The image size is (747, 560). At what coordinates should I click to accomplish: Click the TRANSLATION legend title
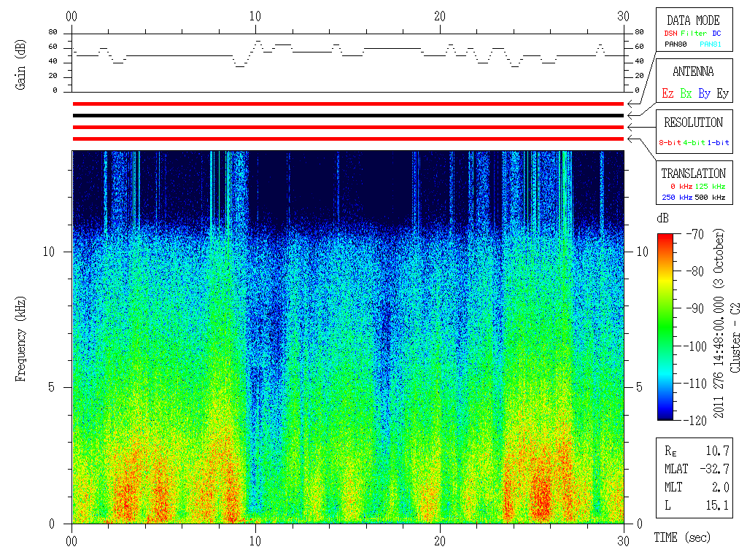coord(693,174)
